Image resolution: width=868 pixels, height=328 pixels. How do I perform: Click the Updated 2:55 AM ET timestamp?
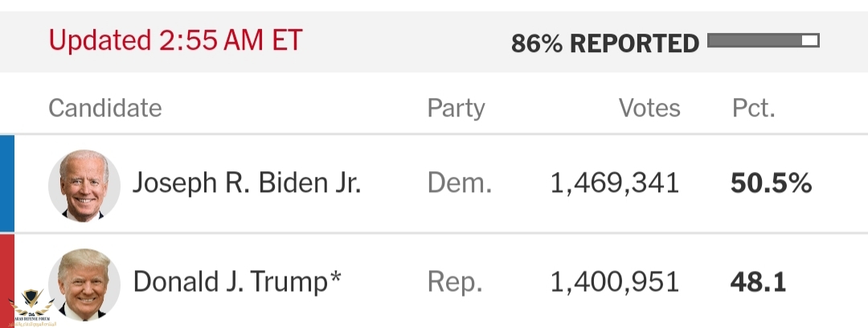pyautogui.click(x=175, y=40)
